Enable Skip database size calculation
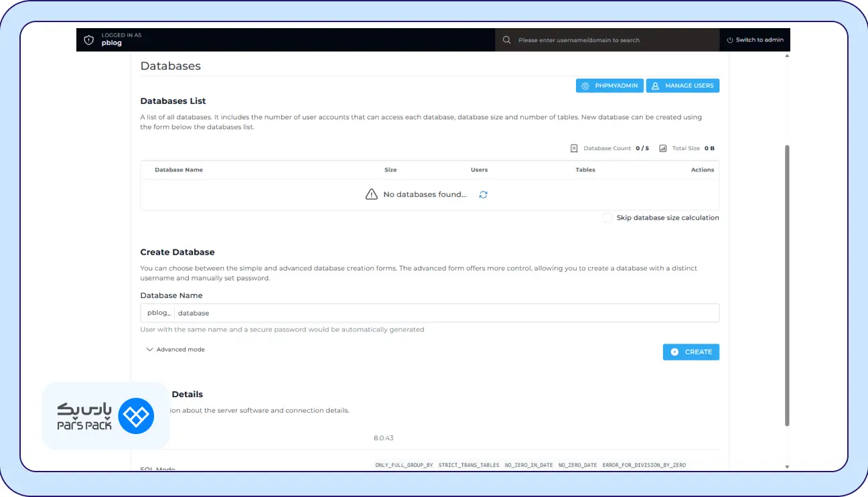Viewport: 868px width, 497px height. pos(607,218)
